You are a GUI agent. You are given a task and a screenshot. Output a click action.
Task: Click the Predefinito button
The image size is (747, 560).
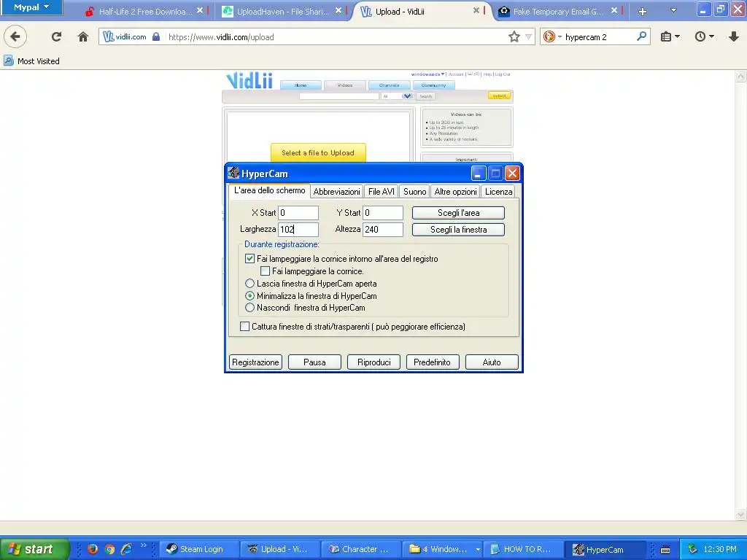pos(432,362)
